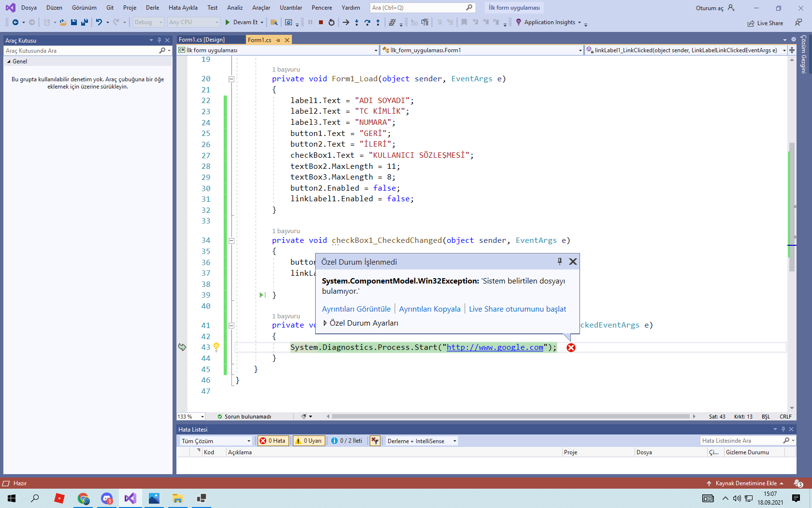Viewport: 812px width, 508px height.
Task: Click the red exception error icon
Action: pyautogui.click(x=571, y=347)
